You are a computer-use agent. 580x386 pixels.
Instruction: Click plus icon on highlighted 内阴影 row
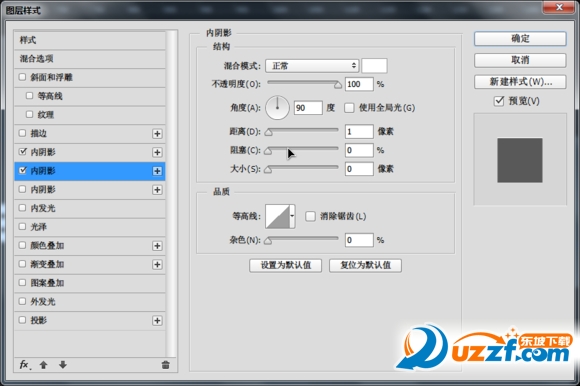157,171
